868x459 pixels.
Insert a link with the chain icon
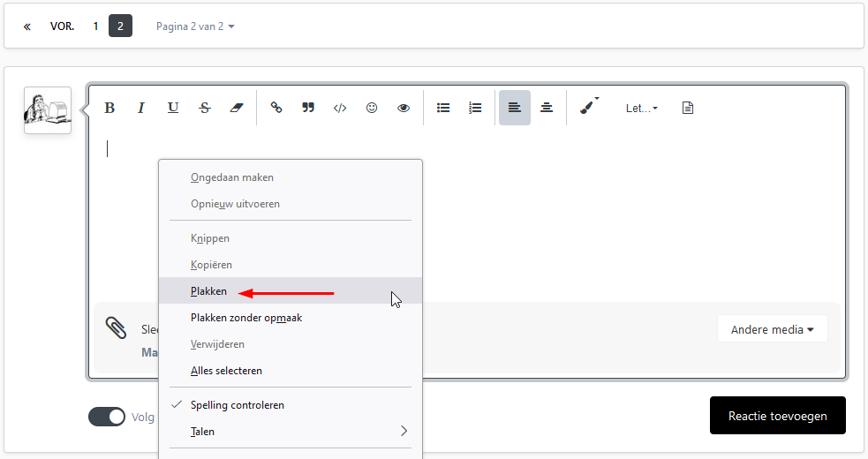tap(276, 108)
